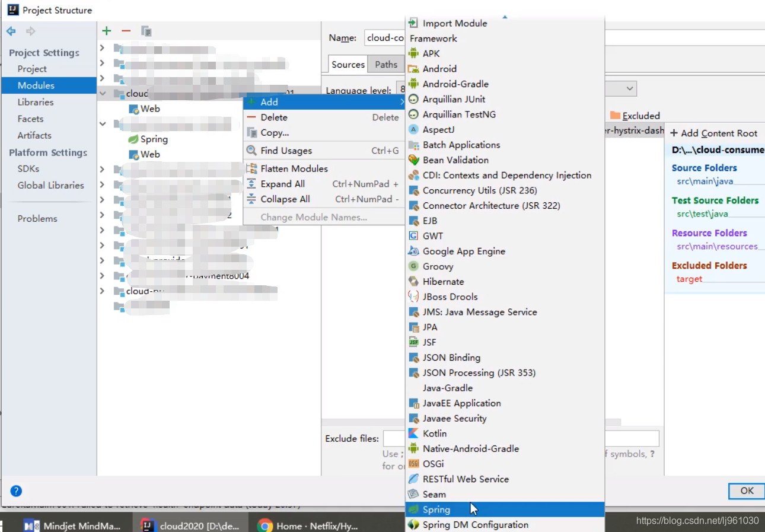Collapse the expanded cloud module tree node
The image size is (765, 532).
[x=103, y=93]
